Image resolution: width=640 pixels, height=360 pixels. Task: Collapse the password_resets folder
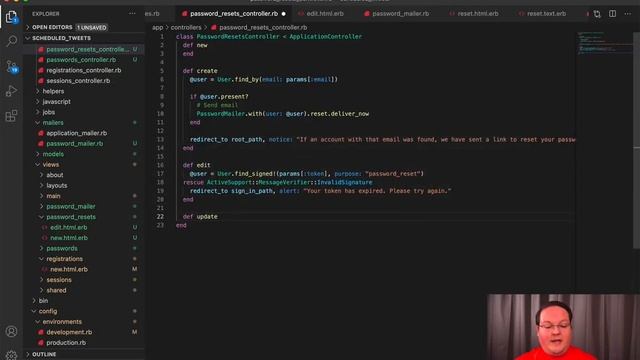pos(71,217)
